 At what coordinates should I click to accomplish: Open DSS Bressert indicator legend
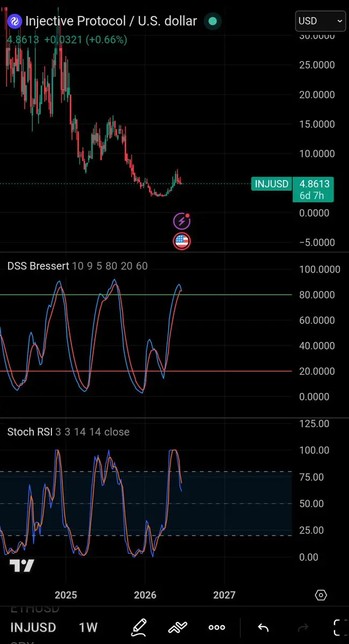tap(77, 266)
